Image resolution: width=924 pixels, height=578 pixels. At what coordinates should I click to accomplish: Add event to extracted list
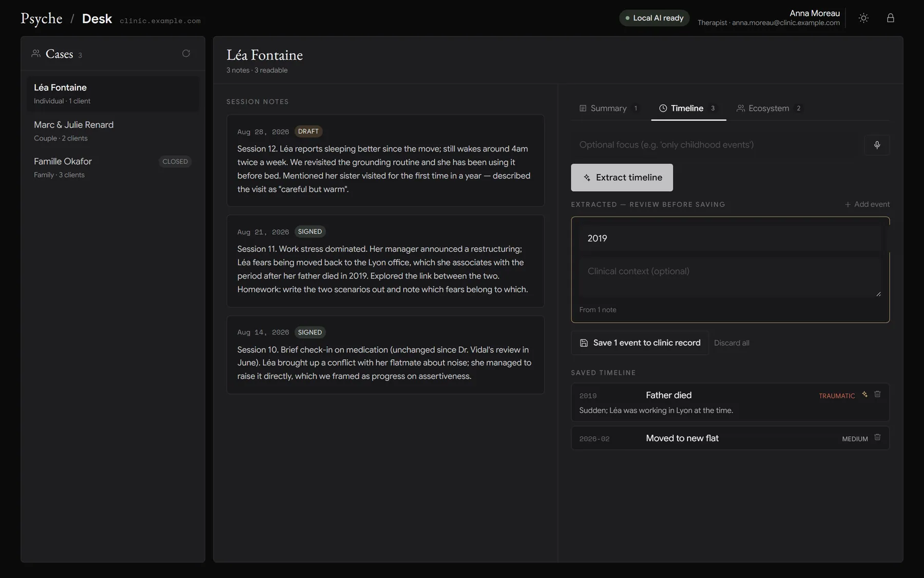point(867,204)
